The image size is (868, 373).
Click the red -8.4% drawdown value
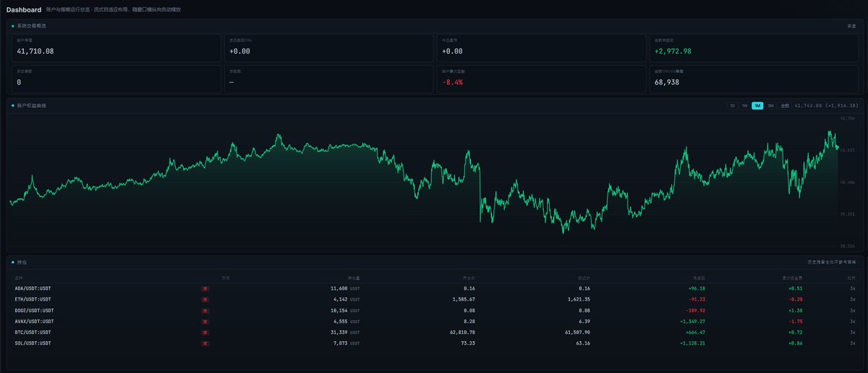pos(452,83)
